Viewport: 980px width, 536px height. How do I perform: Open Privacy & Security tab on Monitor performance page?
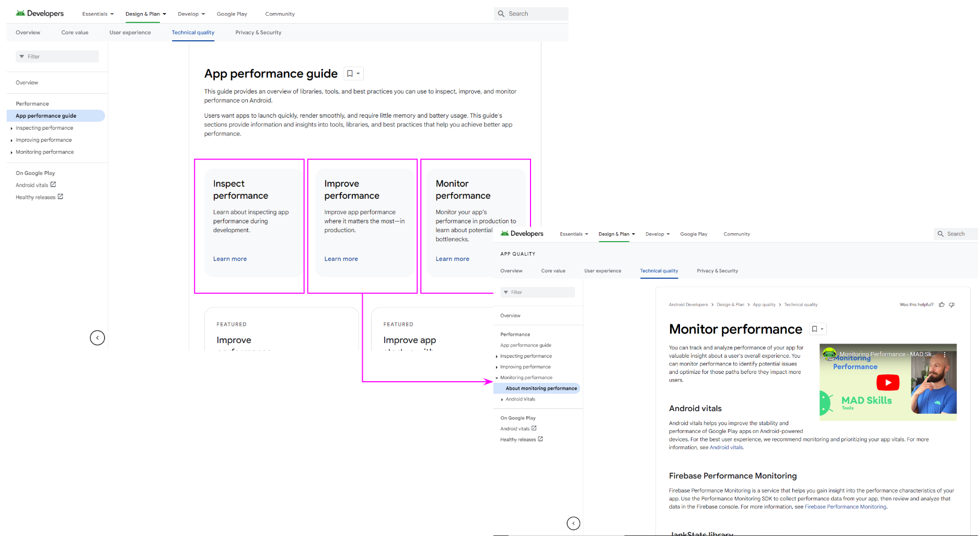(x=717, y=271)
